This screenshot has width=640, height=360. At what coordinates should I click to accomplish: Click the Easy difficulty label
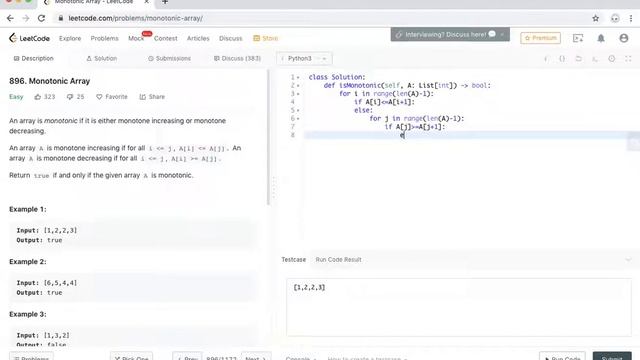point(16,97)
